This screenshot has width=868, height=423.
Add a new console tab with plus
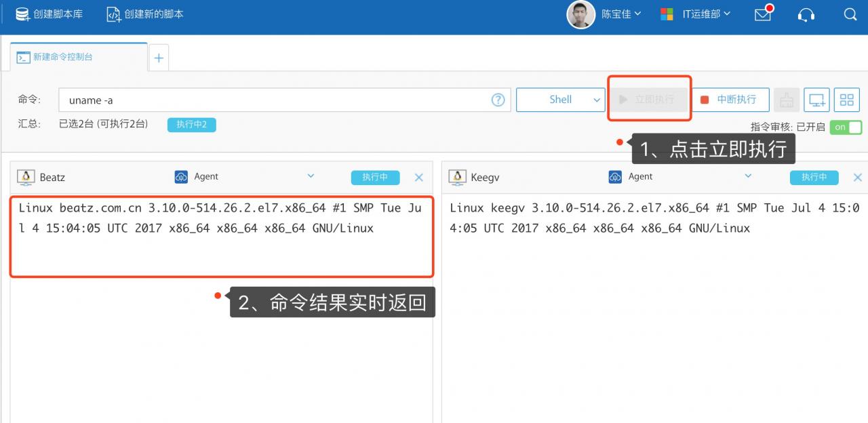tap(159, 58)
